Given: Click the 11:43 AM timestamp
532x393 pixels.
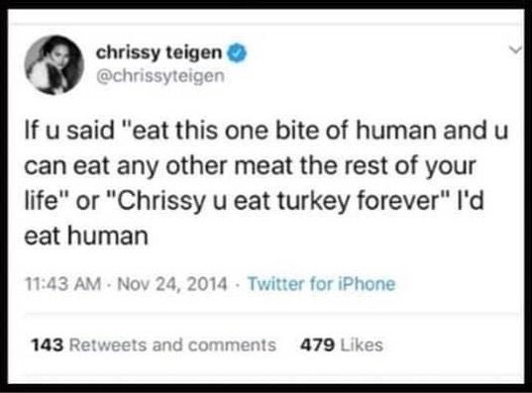Looking at the screenshot, I should [x=63, y=284].
